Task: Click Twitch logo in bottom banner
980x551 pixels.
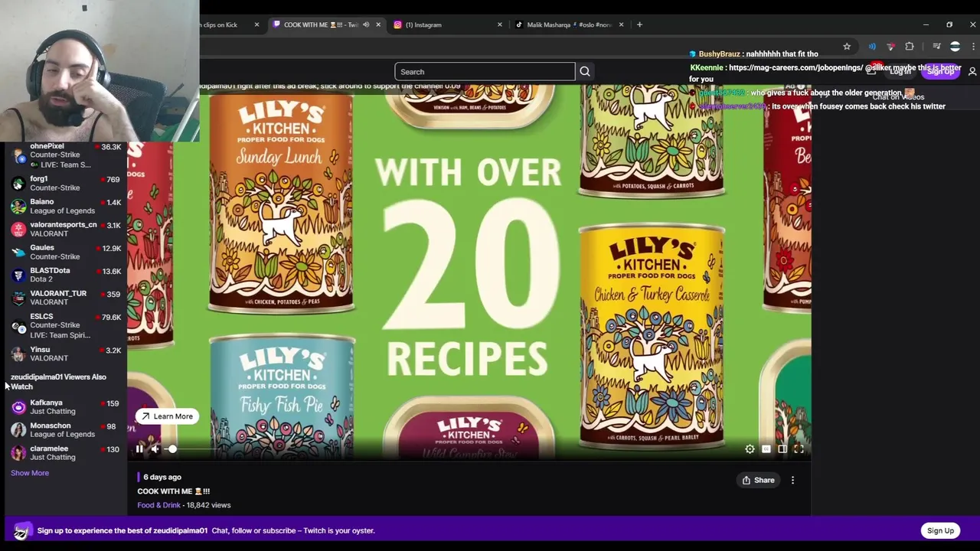Action: pos(21,530)
